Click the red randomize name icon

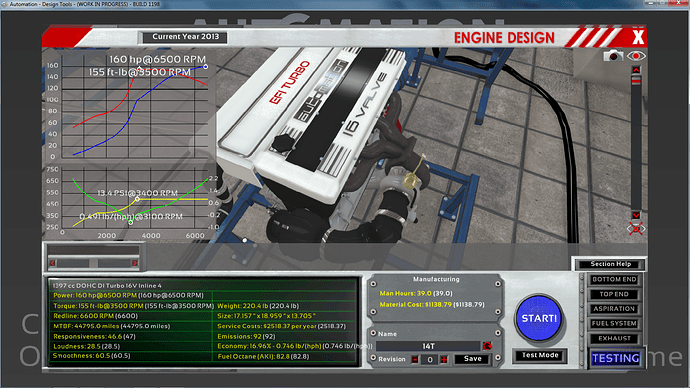(x=487, y=346)
